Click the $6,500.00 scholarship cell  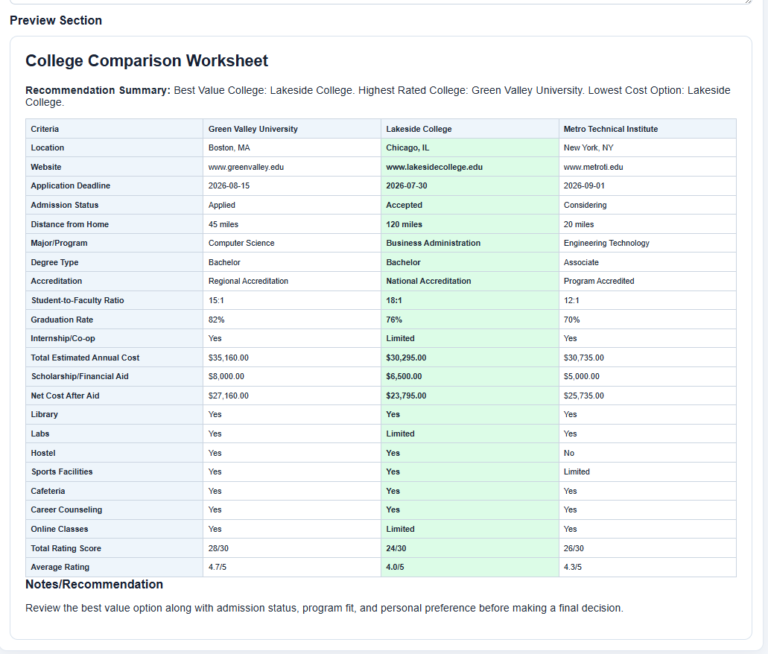[470, 376]
